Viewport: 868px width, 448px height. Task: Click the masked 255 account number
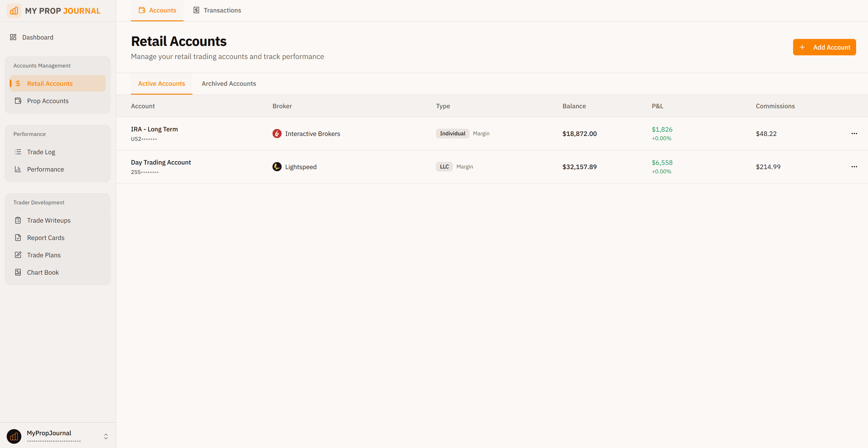145,172
